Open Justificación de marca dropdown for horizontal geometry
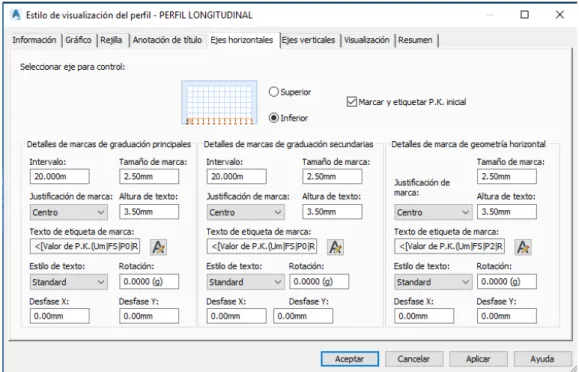The height and width of the screenshot is (372, 579). coord(433,212)
